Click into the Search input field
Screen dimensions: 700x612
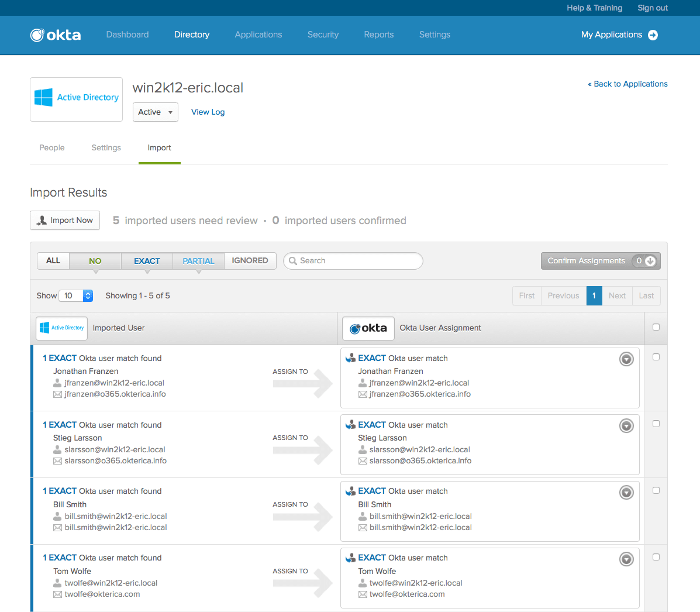pos(357,261)
